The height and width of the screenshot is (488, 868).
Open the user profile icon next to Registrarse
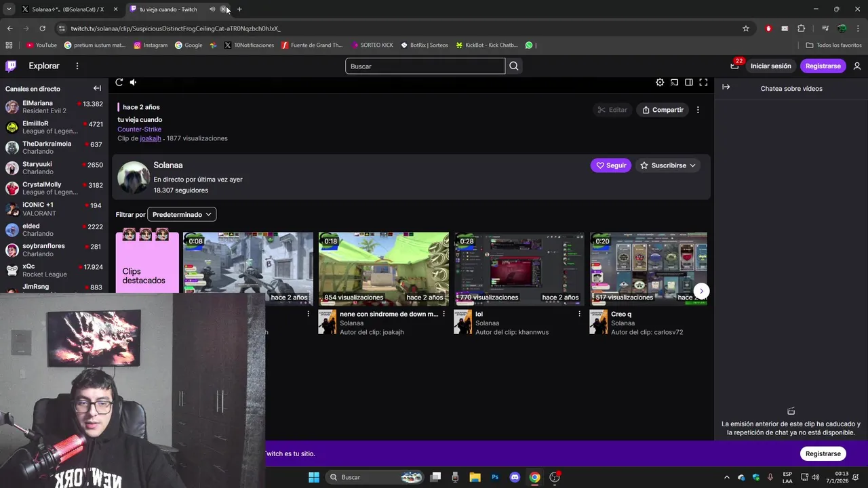857,66
